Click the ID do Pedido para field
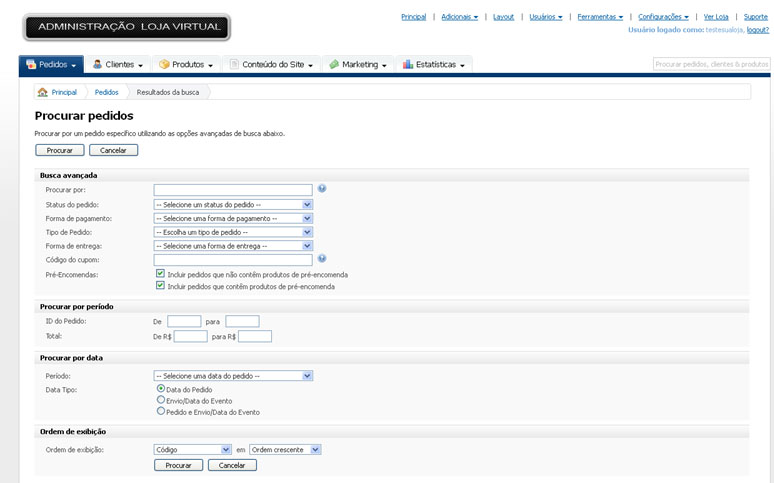The image size is (774, 483). [242, 321]
